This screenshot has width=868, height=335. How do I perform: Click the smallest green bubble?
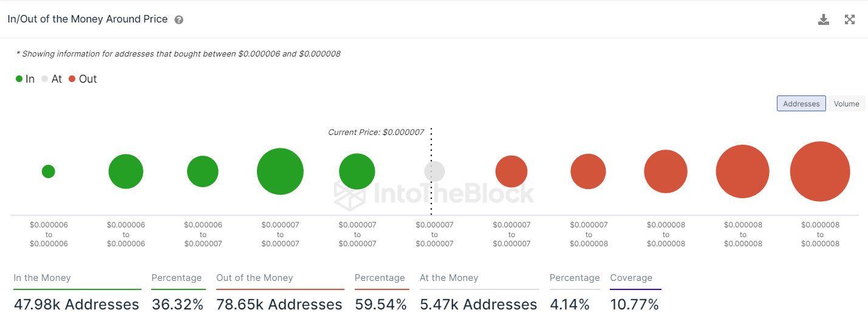point(49,171)
